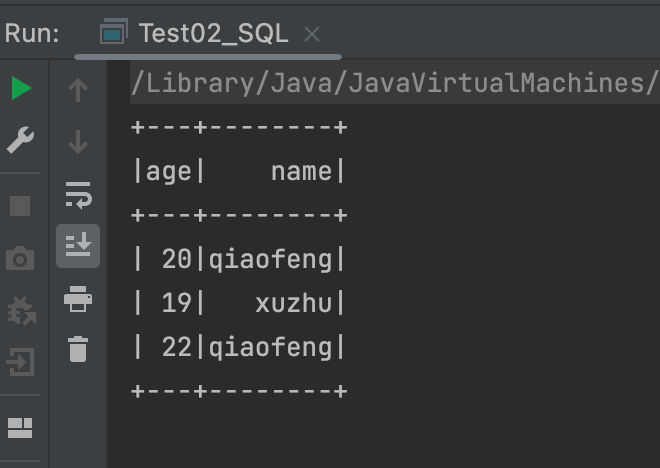This screenshot has width=660, height=468.
Task: Print console output with printer icon
Action: coord(78,298)
